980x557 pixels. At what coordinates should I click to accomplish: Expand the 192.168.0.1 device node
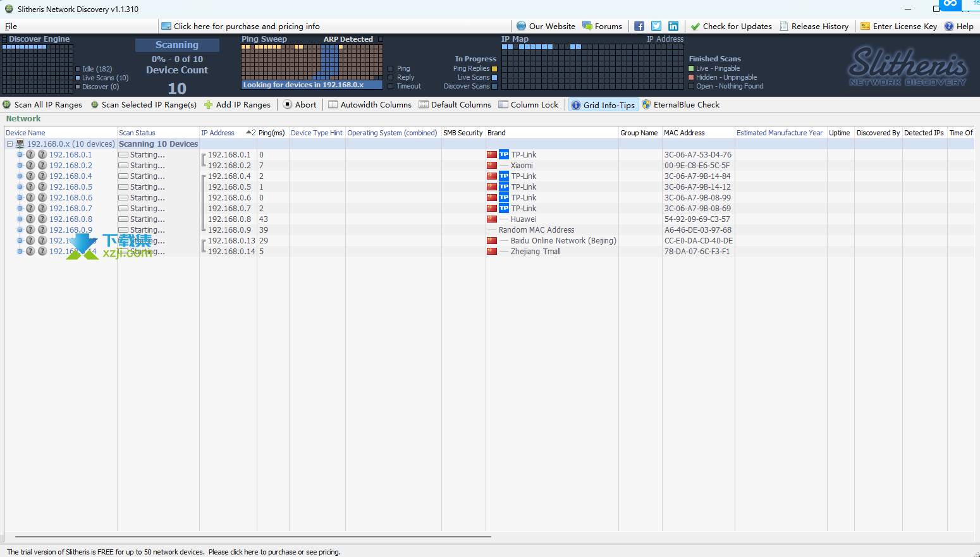pyautogui.click(x=20, y=154)
